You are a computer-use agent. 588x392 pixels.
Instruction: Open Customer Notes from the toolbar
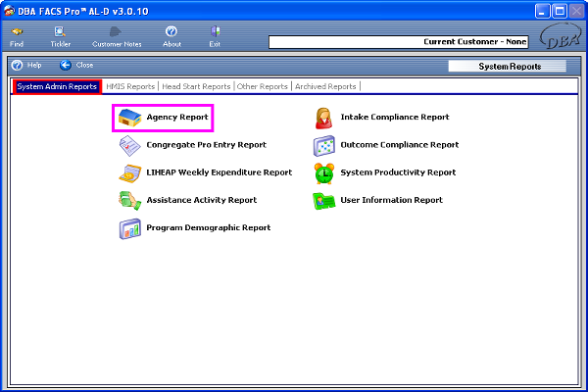(x=118, y=37)
